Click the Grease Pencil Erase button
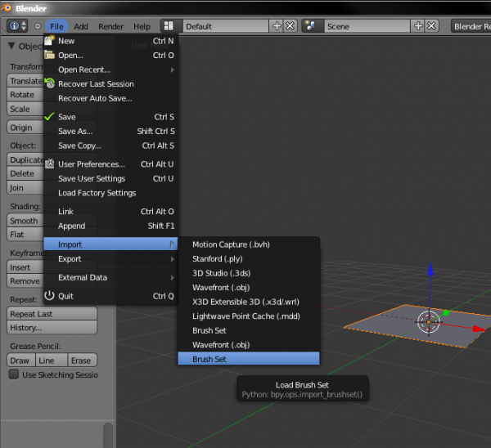491x448 pixels. [83, 361]
